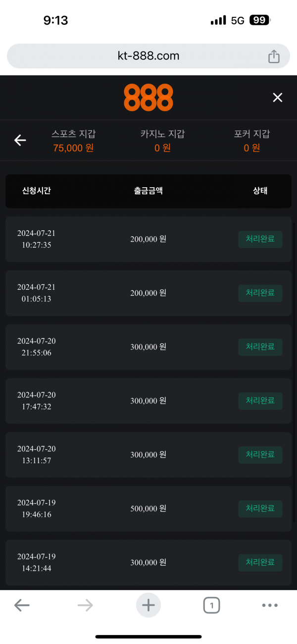Tap the browser forward arrow
The width and height of the screenshot is (297, 644).
[85, 605]
